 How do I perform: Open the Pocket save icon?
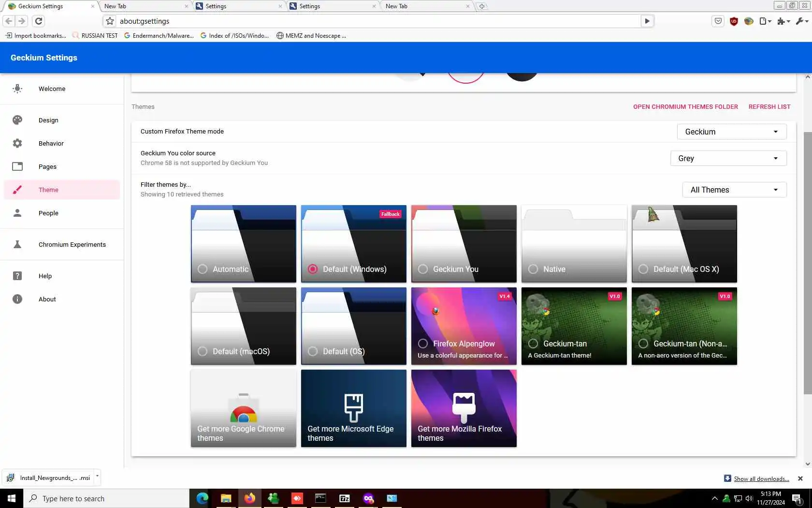pos(718,21)
